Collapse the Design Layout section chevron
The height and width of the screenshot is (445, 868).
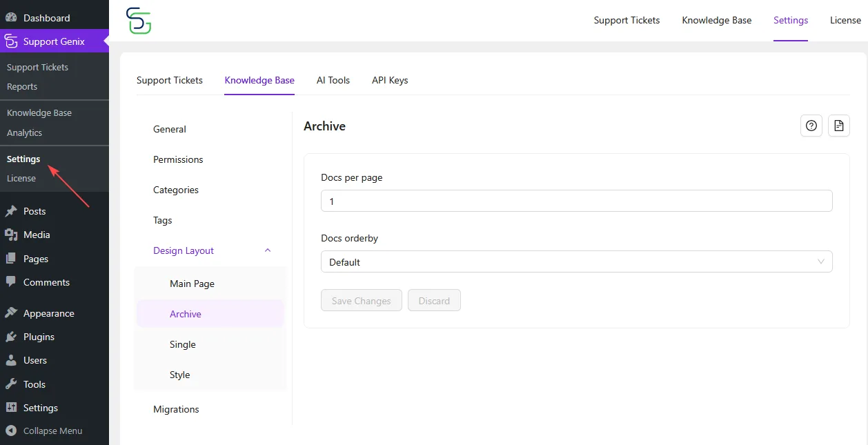coord(268,250)
